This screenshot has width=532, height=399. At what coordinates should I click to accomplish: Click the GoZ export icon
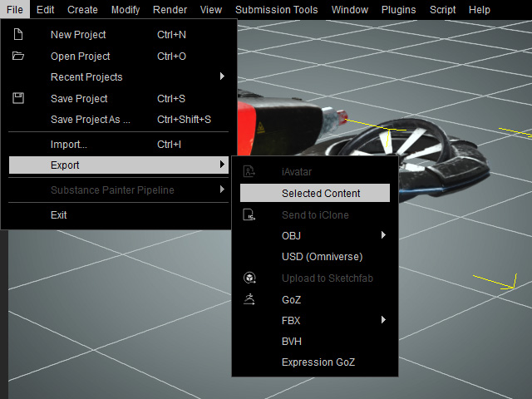point(249,299)
